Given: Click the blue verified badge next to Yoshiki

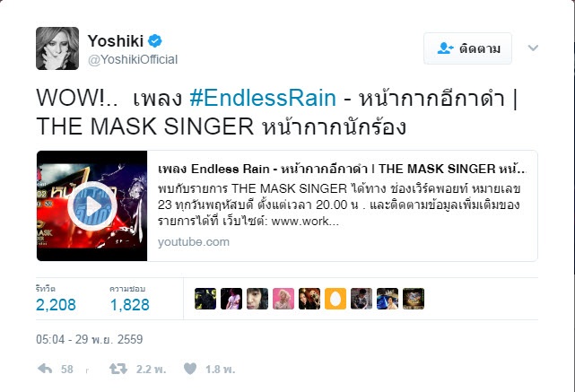Looking at the screenshot, I should [155, 40].
